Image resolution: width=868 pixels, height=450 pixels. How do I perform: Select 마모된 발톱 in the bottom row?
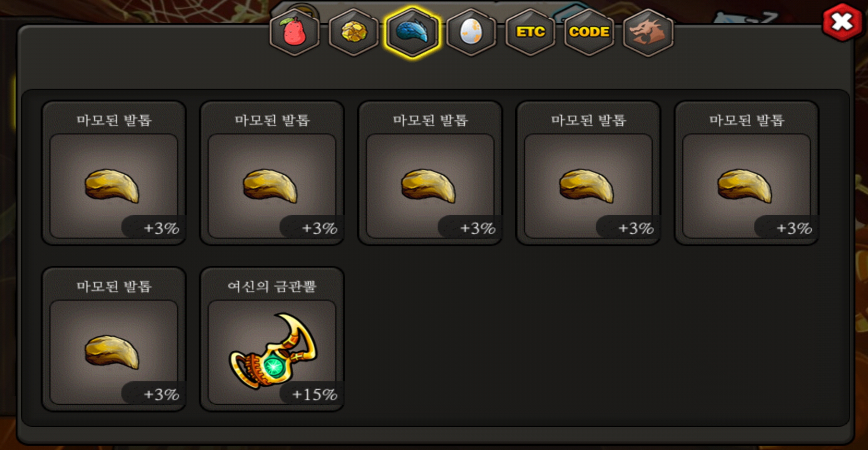tap(114, 339)
